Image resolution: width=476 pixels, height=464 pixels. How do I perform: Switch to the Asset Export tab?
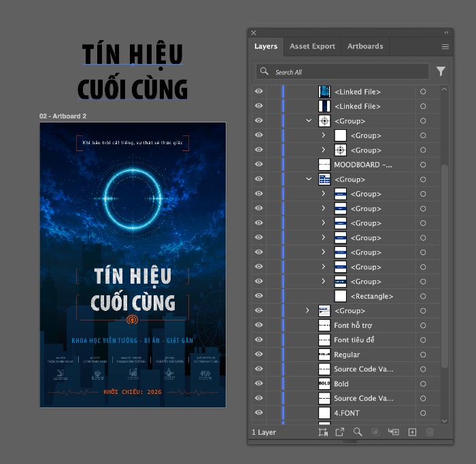coord(312,46)
